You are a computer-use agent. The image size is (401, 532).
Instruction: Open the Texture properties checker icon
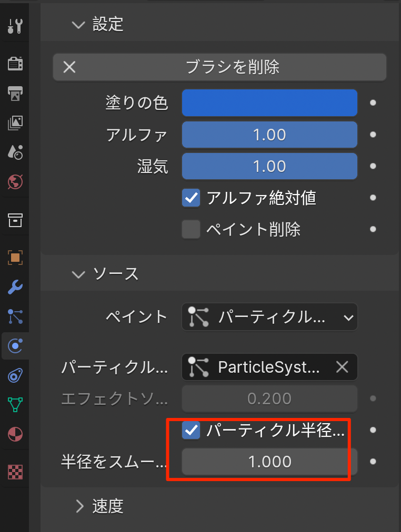[x=15, y=472]
